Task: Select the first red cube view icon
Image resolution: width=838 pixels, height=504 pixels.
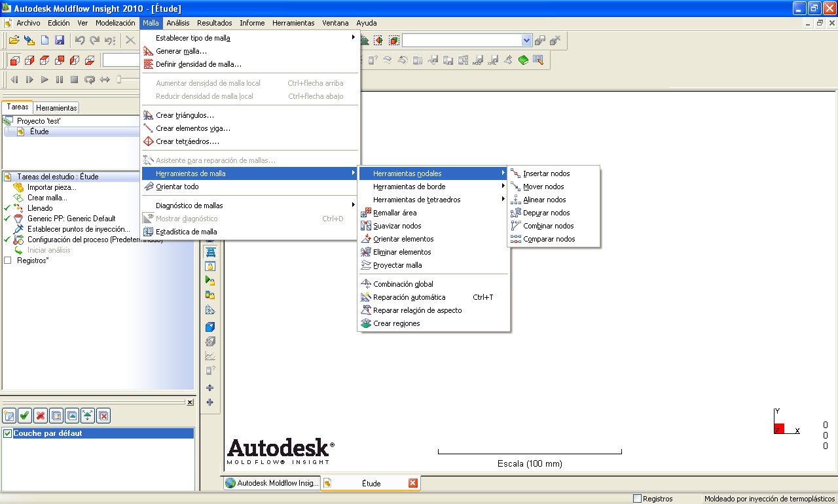Action: click(x=14, y=60)
